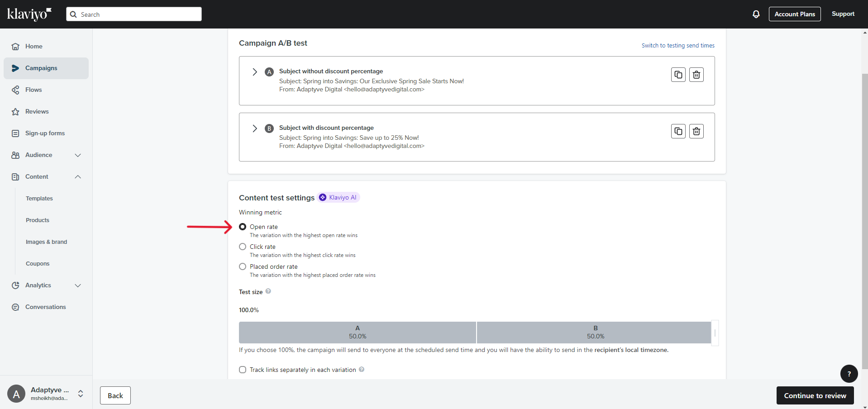Duplicate variation B with copy icon
Viewport: 868px width, 409px height.
click(678, 131)
